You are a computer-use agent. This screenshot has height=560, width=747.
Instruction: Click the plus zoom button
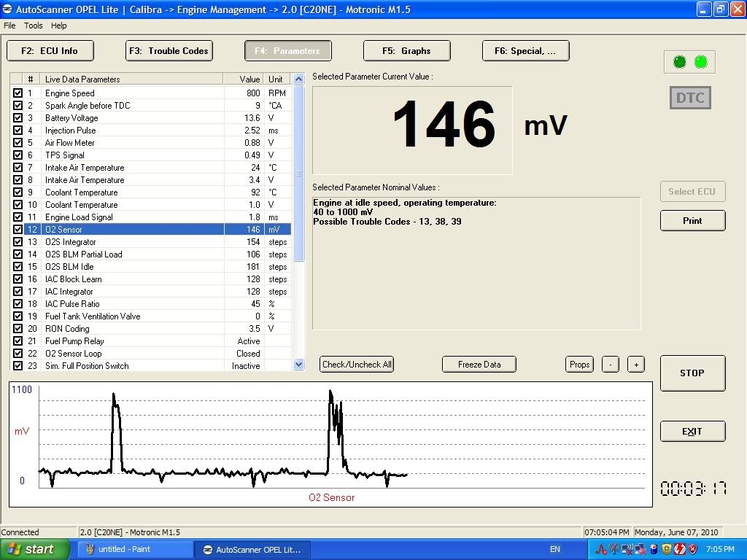(x=635, y=365)
